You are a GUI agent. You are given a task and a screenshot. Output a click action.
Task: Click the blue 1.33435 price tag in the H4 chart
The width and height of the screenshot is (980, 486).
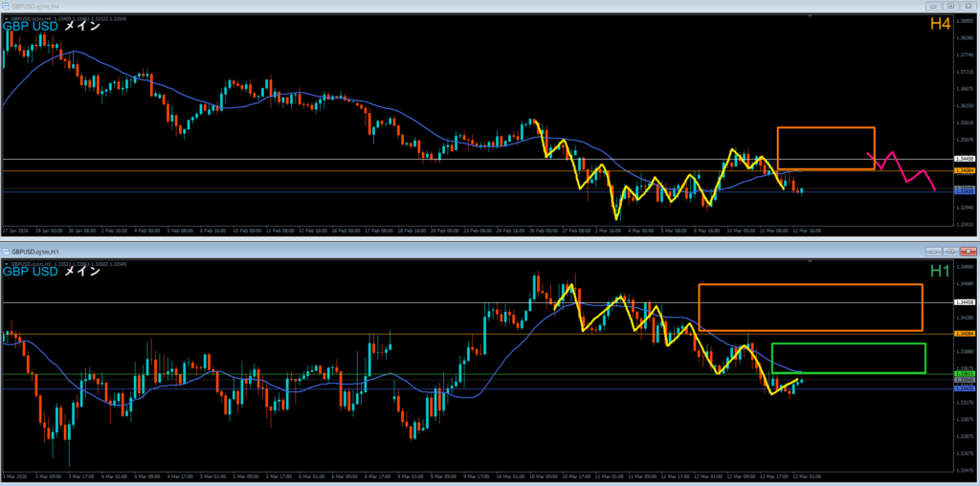[x=965, y=191]
